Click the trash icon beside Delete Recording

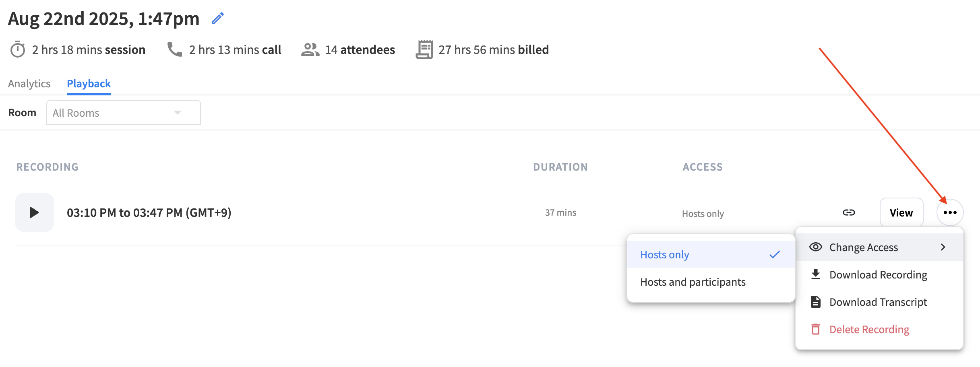(x=816, y=329)
